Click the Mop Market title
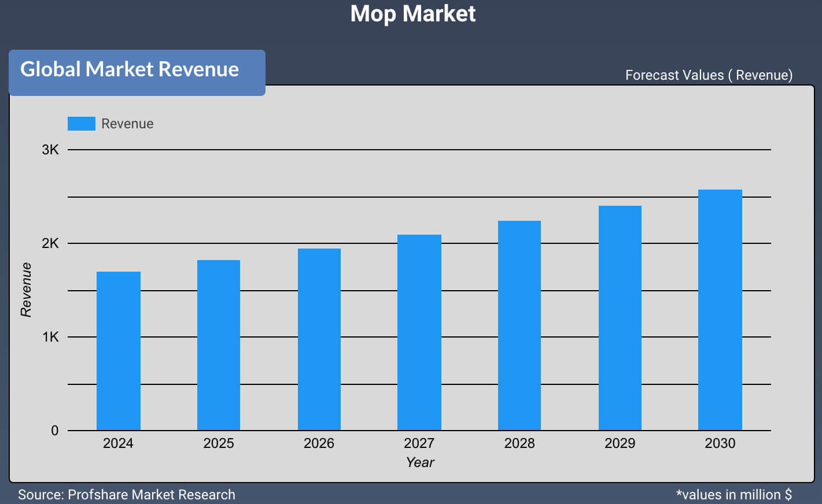Screen dimensions: 822x504 [413, 13]
